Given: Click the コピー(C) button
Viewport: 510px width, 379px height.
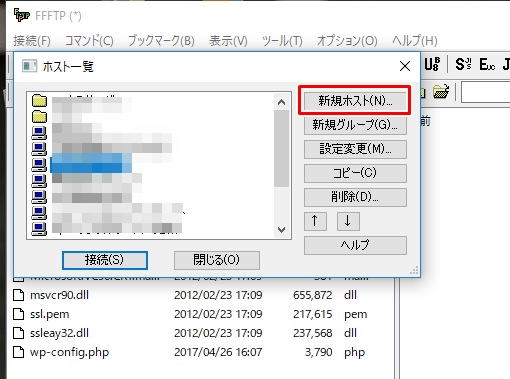Looking at the screenshot, I should [x=355, y=173].
